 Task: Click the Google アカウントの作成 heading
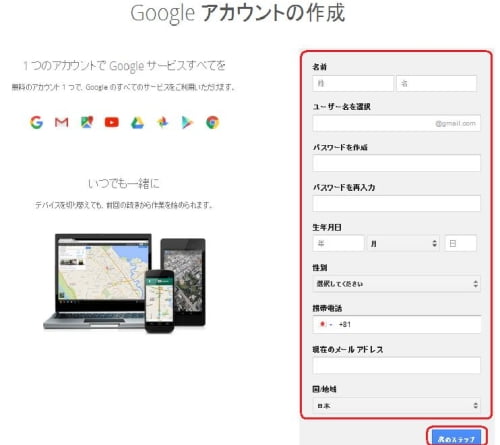[x=237, y=13]
